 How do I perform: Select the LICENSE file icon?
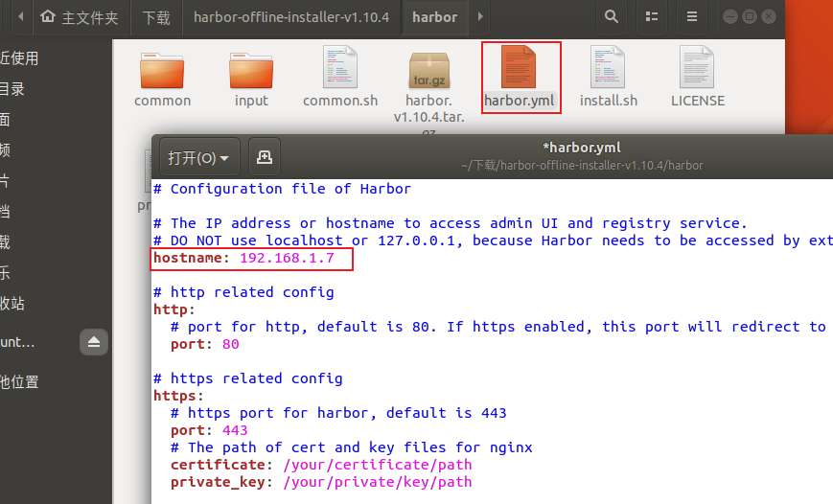(x=697, y=67)
